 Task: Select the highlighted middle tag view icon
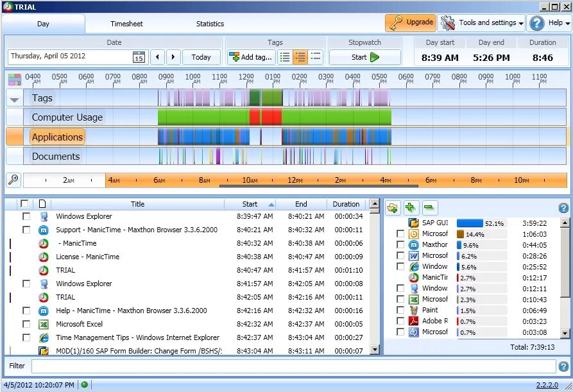click(x=300, y=57)
